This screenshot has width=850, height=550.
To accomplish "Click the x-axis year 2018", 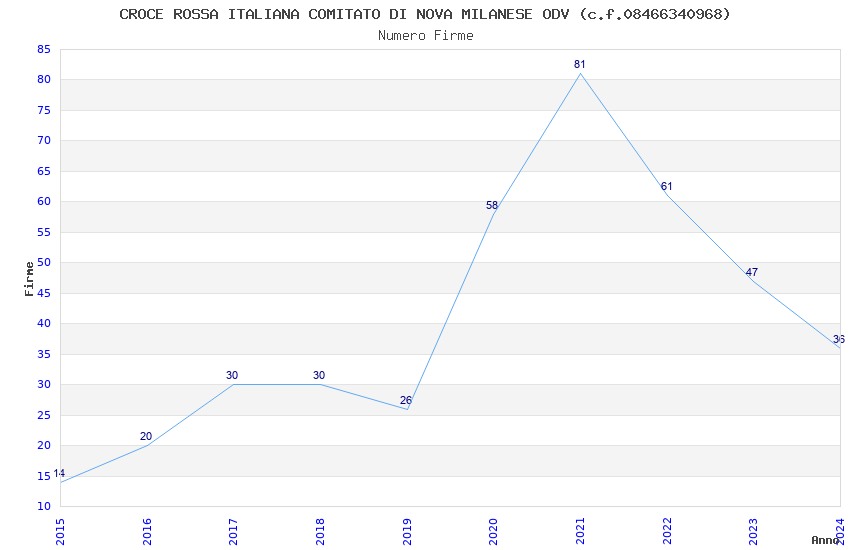I will [320, 532].
